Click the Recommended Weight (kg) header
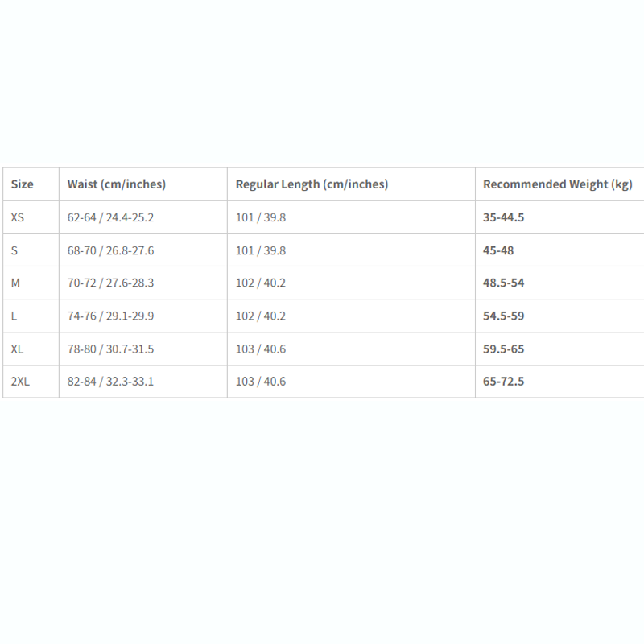644x644 pixels. pos(558,184)
